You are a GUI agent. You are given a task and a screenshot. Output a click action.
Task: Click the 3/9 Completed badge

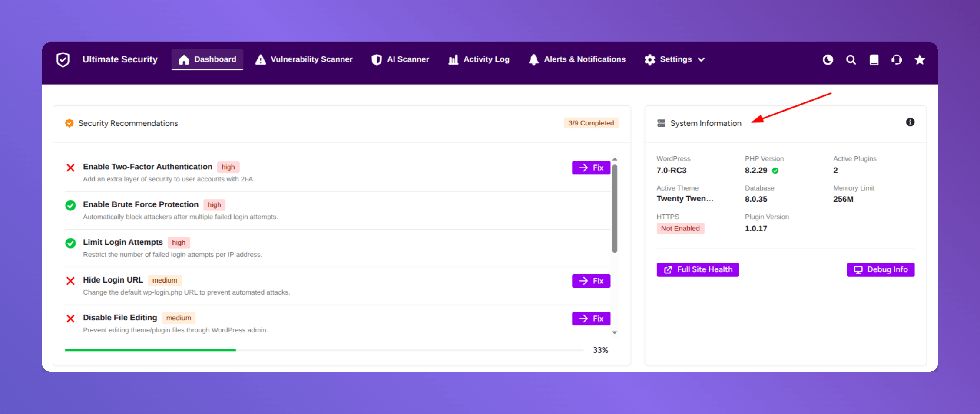[591, 123]
